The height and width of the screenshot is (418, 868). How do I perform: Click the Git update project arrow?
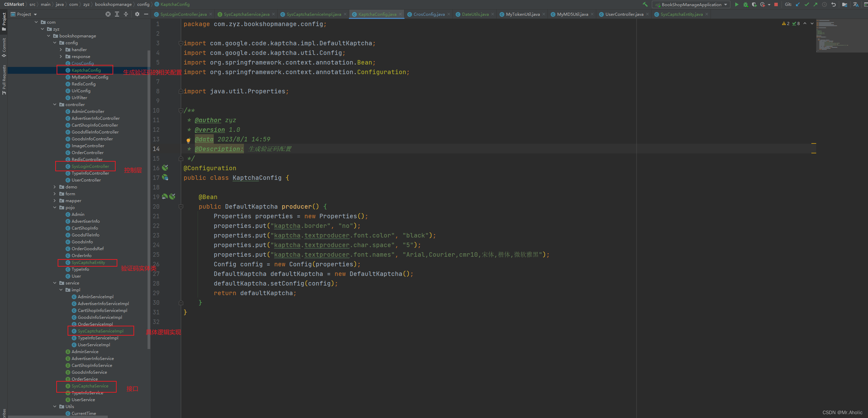coord(798,4)
